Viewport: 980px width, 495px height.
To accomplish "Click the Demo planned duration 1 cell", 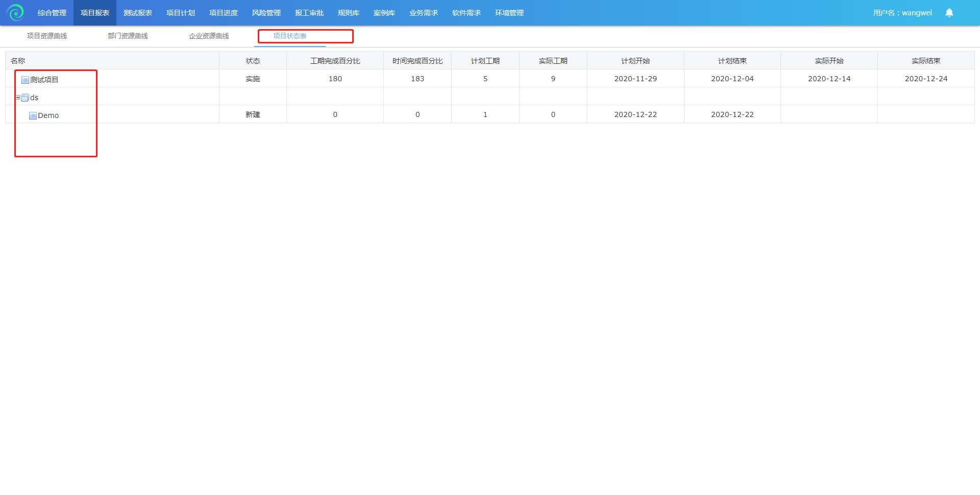I will [485, 114].
